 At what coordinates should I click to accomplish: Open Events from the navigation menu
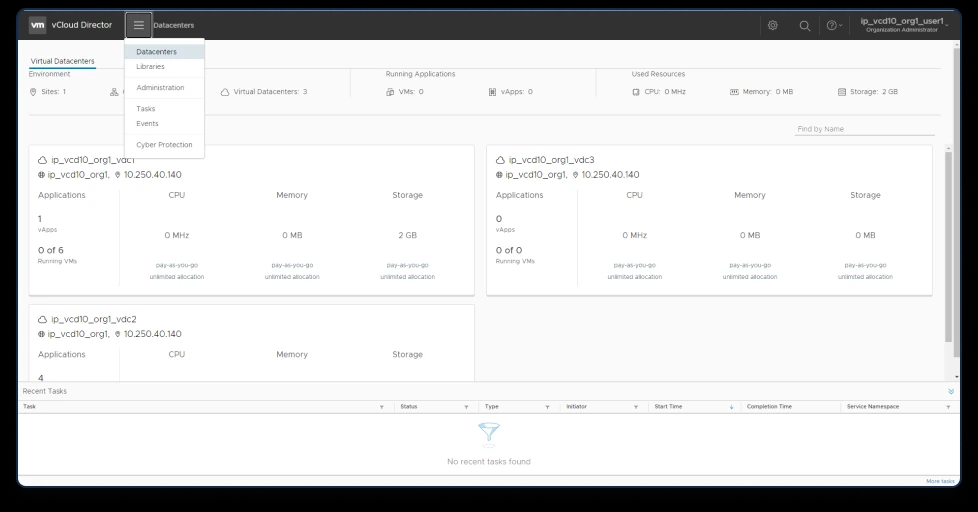point(165,123)
